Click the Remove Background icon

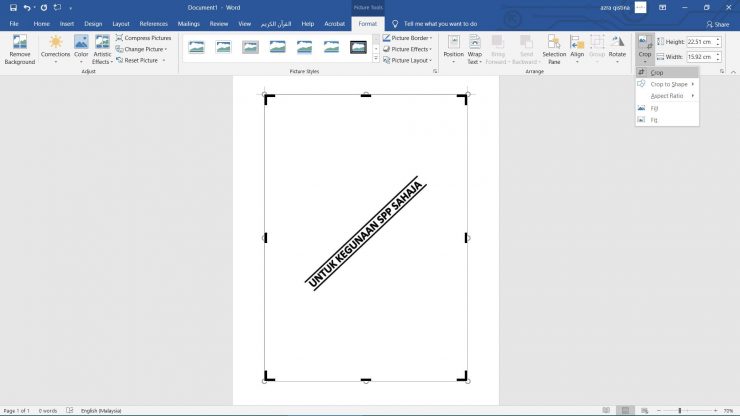(19, 43)
